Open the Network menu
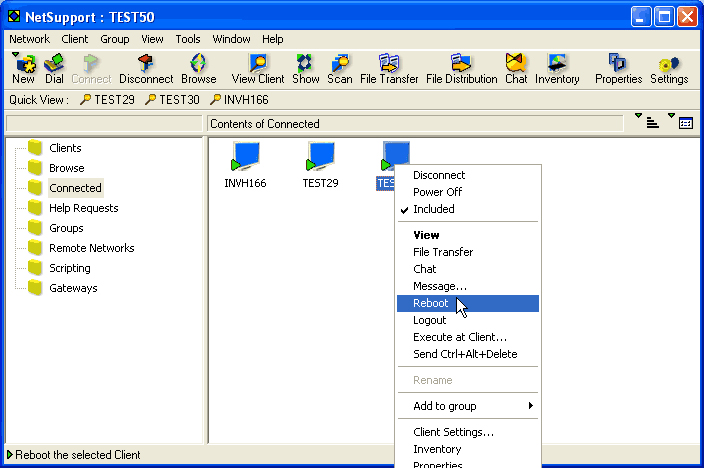704x468 pixels. pos(30,39)
